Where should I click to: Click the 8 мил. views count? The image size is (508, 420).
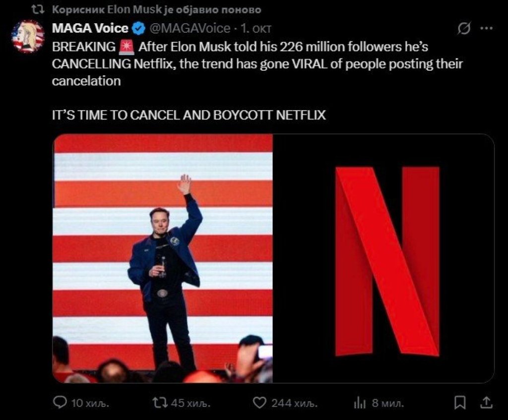click(x=388, y=404)
